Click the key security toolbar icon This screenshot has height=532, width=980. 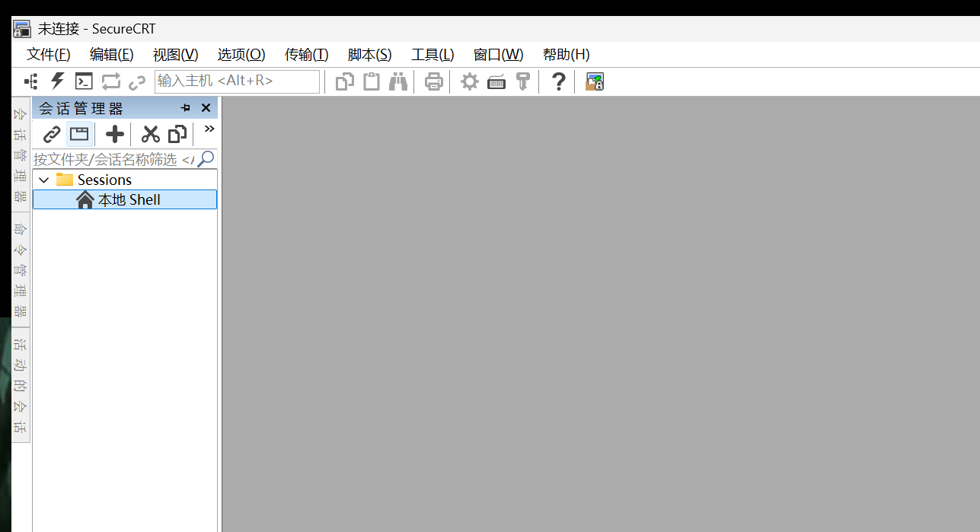(523, 81)
